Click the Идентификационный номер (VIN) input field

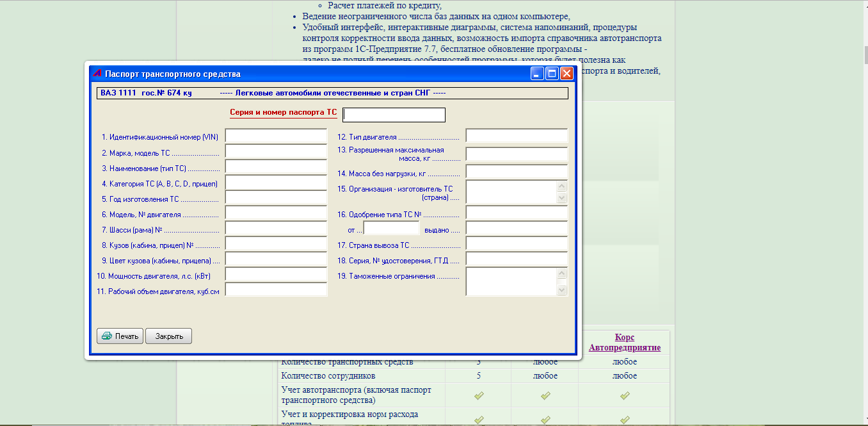[275, 135]
